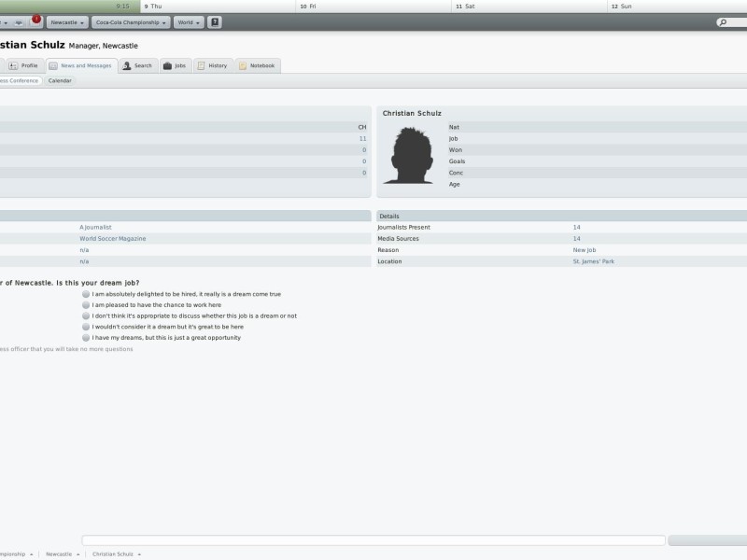Click the Notebook icon on the tab row
The image size is (747, 560).
pos(244,65)
